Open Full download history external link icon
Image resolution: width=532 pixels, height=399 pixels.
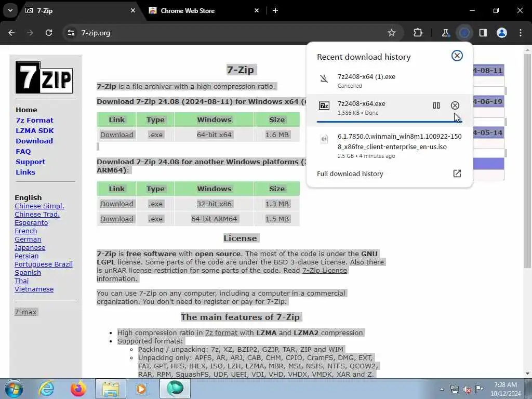click(x=457, y=174)
